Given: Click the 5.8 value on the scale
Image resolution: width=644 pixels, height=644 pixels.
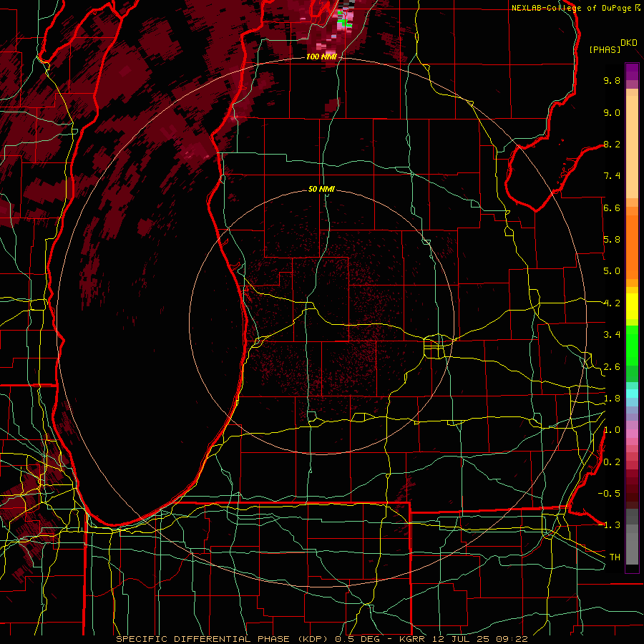Looking at the screenshot, I should click(612, 240).
